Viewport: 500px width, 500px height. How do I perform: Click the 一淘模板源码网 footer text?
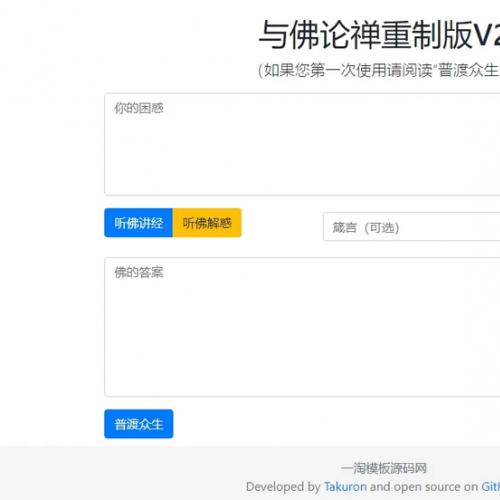pos(383,468)
